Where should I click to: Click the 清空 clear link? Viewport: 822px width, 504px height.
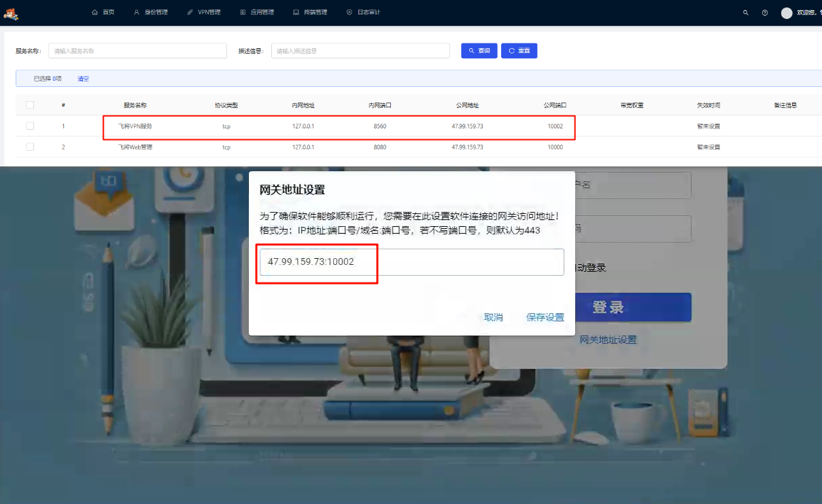click(x=82, y=78)
